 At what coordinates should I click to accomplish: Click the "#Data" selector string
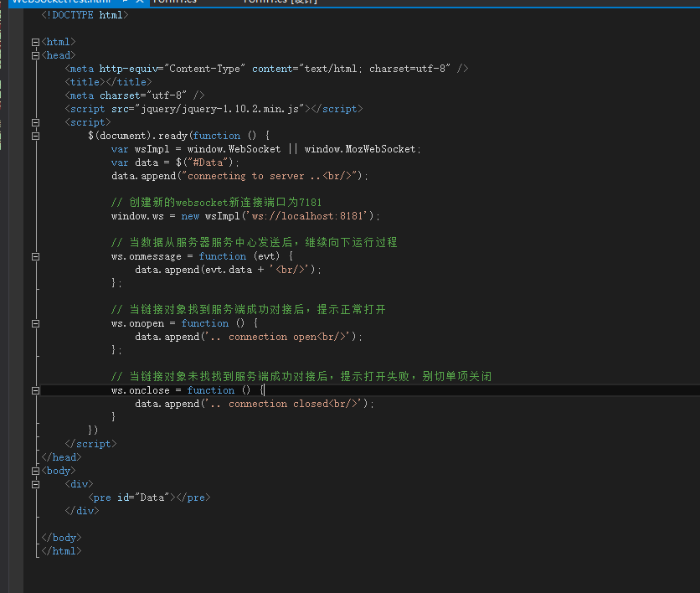click(x=211, y=162)
